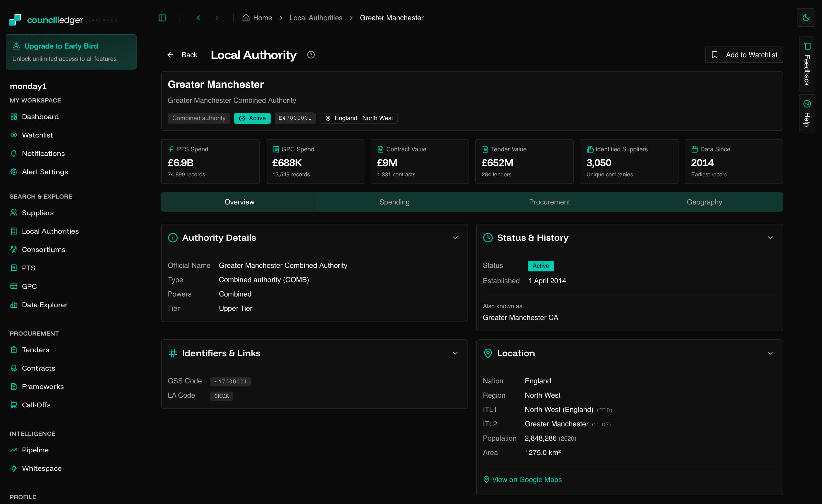Image resolution: width=822 pixels, height=504 pixels.
Task: Click the Active status badge in header
Action: tap(252, 118)
